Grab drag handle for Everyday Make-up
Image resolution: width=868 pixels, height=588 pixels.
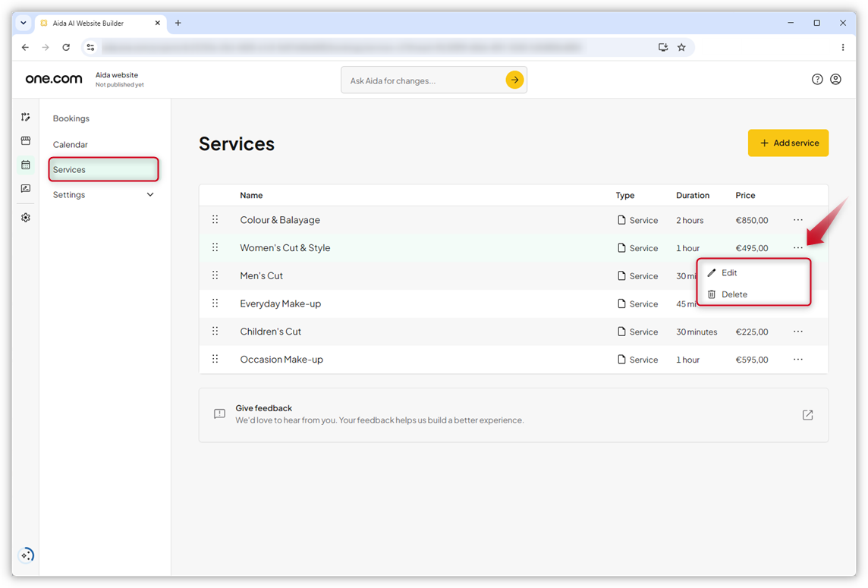215,303
